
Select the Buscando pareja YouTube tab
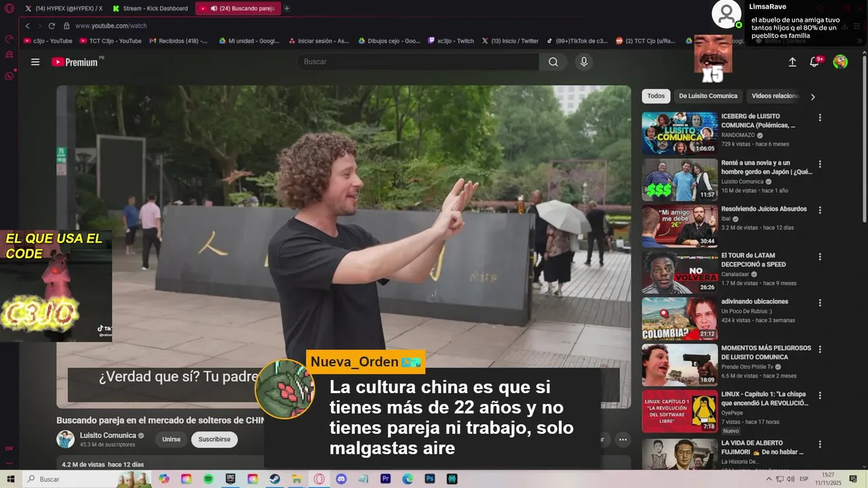[x=237, y=8]
